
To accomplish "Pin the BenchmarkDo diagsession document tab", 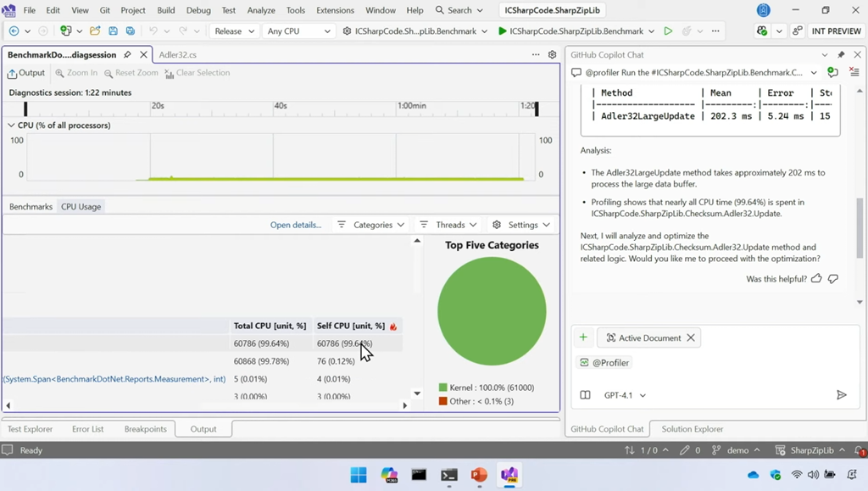I will click(x=127, y=55).
